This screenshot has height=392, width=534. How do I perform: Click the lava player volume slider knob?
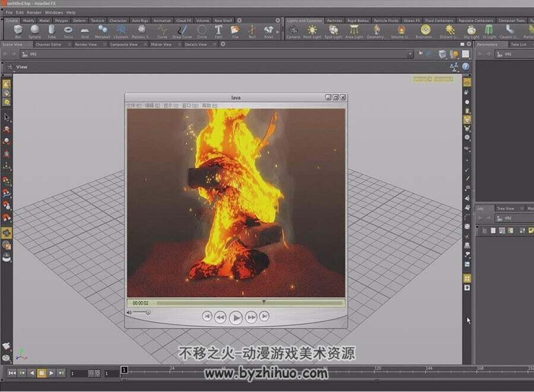click(148, 312)
